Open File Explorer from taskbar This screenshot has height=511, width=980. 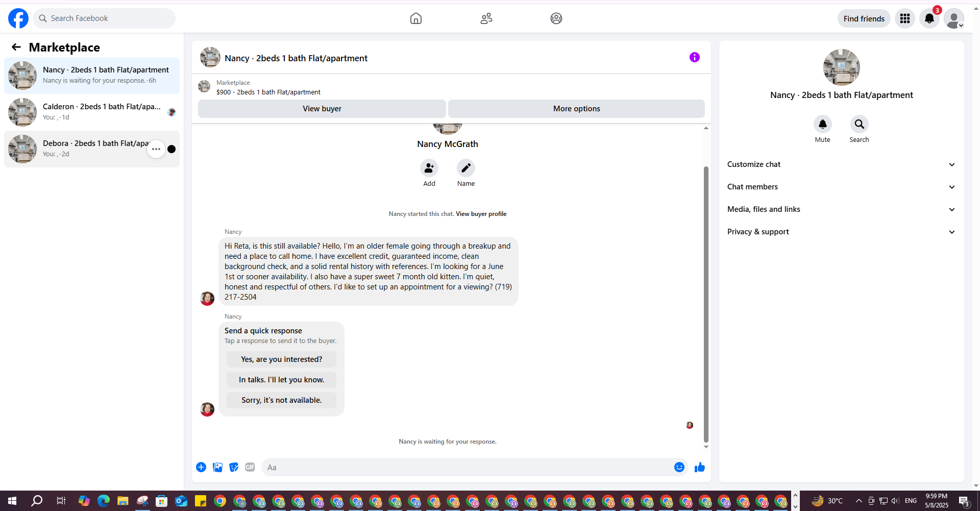coord(123,501)
